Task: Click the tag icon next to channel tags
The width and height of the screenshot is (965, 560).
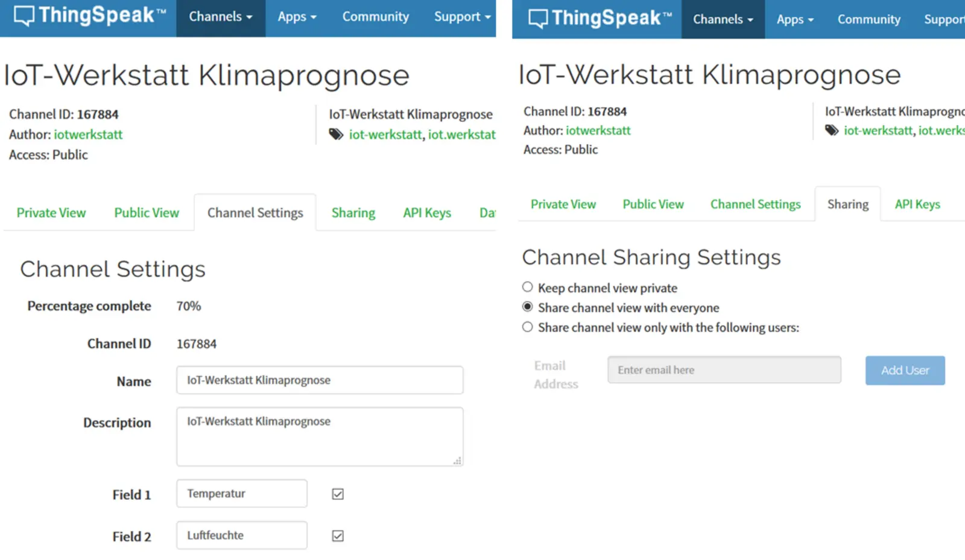Action: pyautogui.click(x=336, y=134)
